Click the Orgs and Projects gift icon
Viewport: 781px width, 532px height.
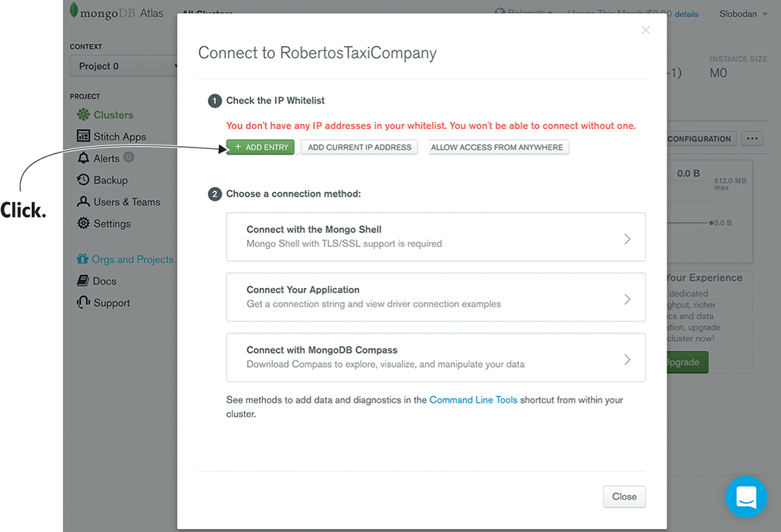click(x=83, y=260)
